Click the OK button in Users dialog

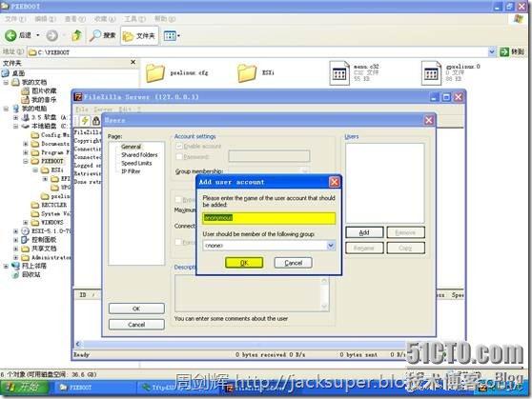click(136, 309)
